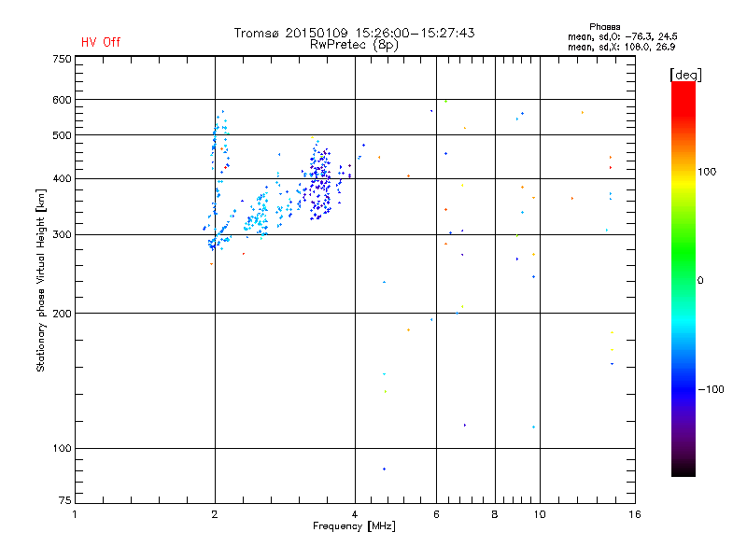Click the 200 tick on height axis
This screenshot has width=747, height=560.
click(62, 314)
